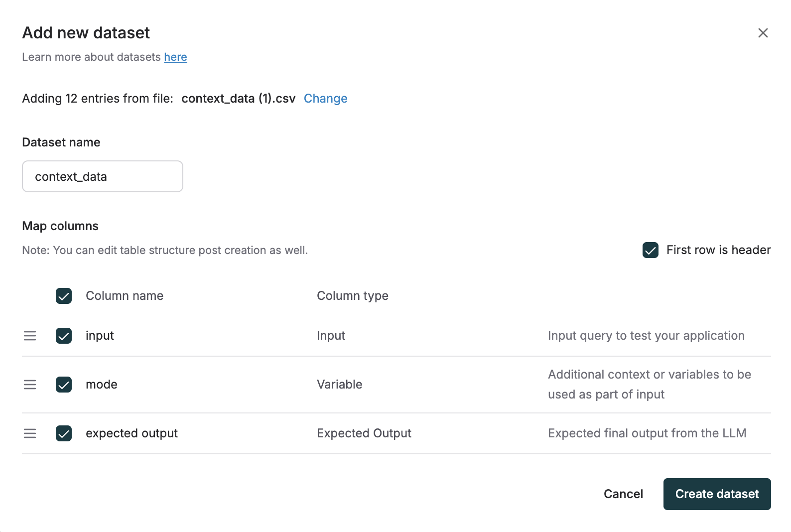Cancel the dataset creation
The image size is (791, 532).
[623, 494]
